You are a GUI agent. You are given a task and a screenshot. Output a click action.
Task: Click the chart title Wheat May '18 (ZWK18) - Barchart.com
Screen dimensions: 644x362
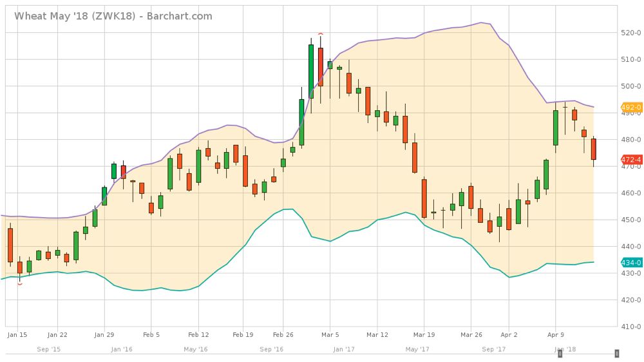click(x=113, y=16)
